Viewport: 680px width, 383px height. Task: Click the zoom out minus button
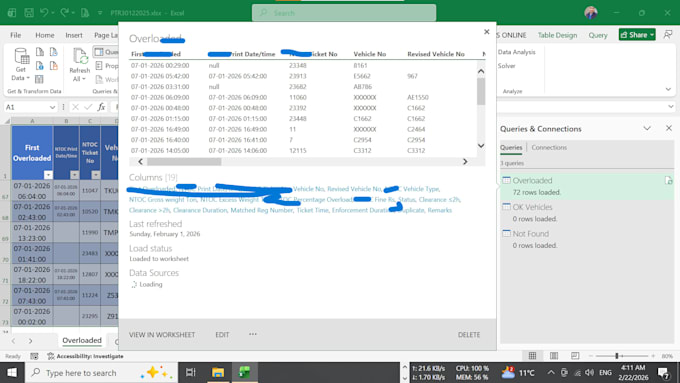click(591, 356)
